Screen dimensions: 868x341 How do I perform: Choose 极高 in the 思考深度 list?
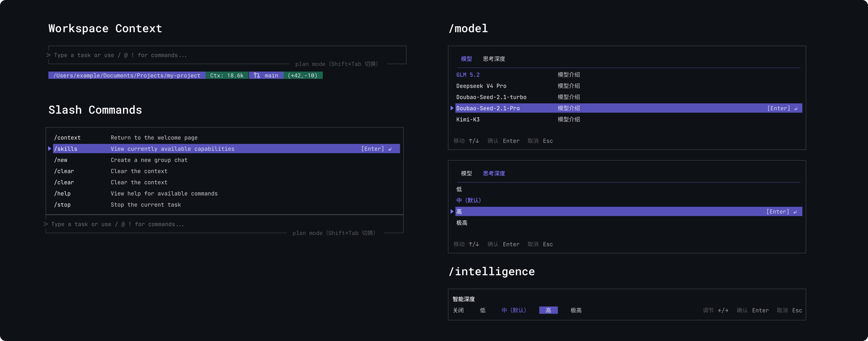pyautogui.click(x=462, y=223)
